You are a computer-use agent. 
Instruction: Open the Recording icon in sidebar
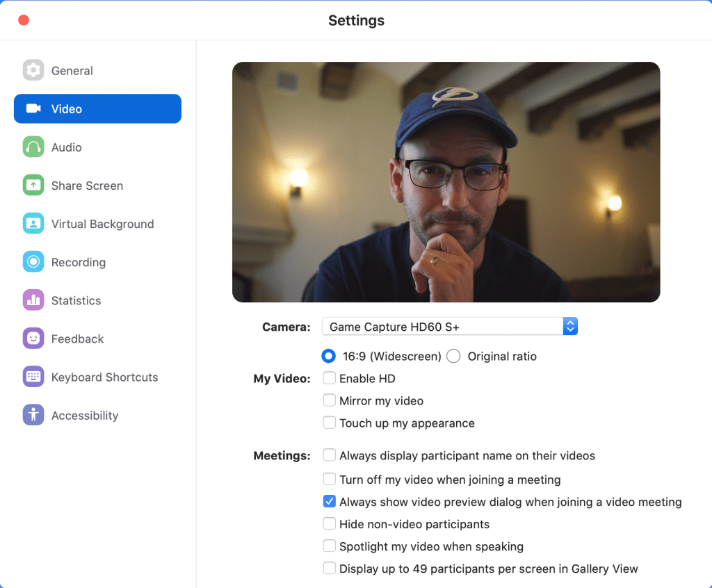point(33,262)
